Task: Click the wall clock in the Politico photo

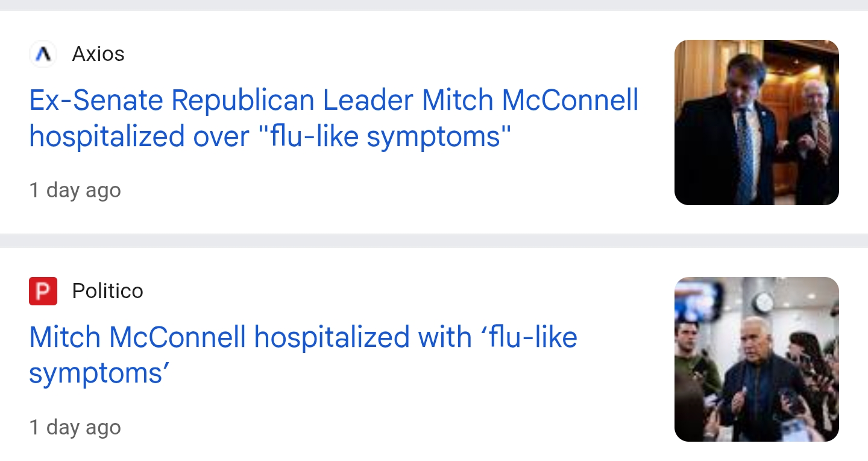Action: pyautogui.click(x=763, y=301)
